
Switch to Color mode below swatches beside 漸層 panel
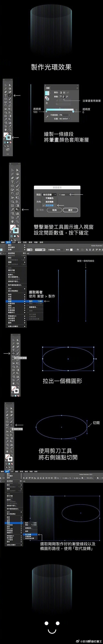tap(5, 143)
